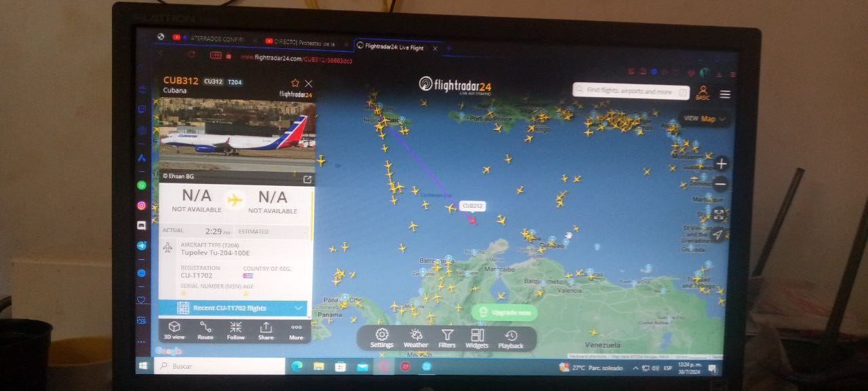The height and width of the screenshot is (391, 868).
Task: Open the 3D view of flight CUB312
Action: (x=174, y=331)
